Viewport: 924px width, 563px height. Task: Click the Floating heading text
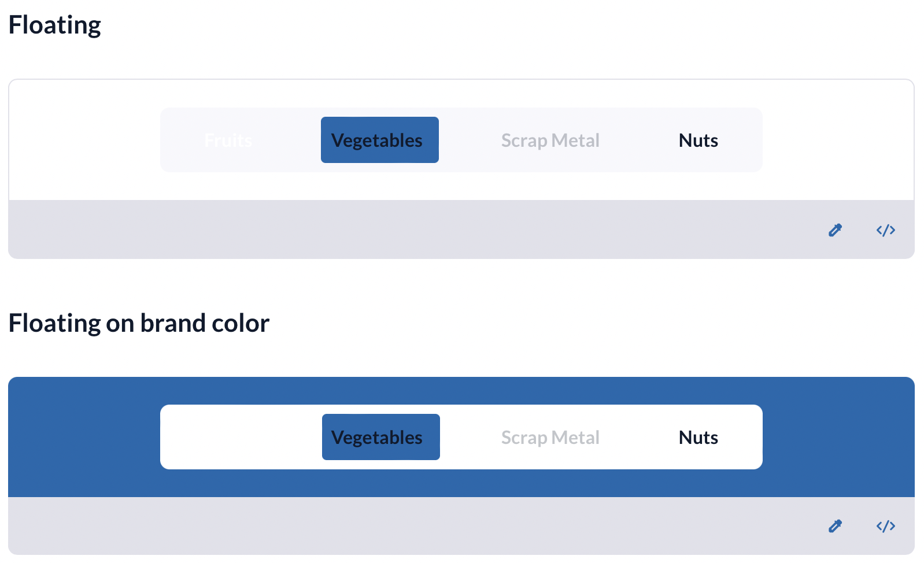tap(55, 24)
